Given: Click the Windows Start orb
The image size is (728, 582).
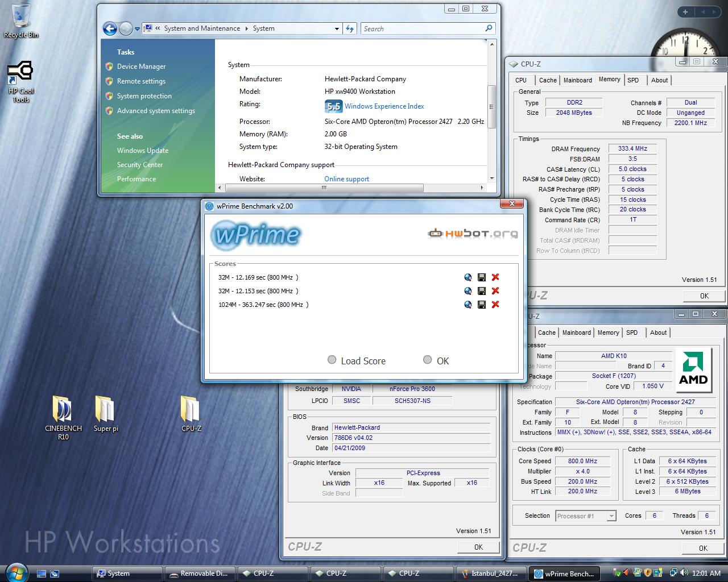Looking at the screenshot, I should click(x=15, y=572).
